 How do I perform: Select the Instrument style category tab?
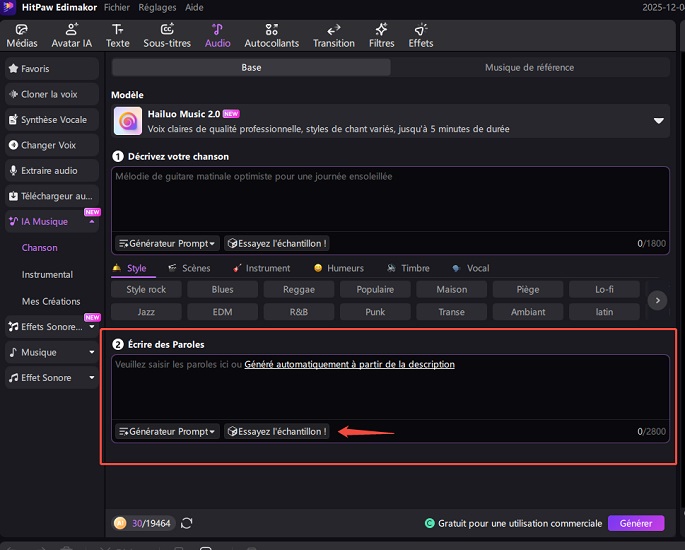(x=262, y=268)
